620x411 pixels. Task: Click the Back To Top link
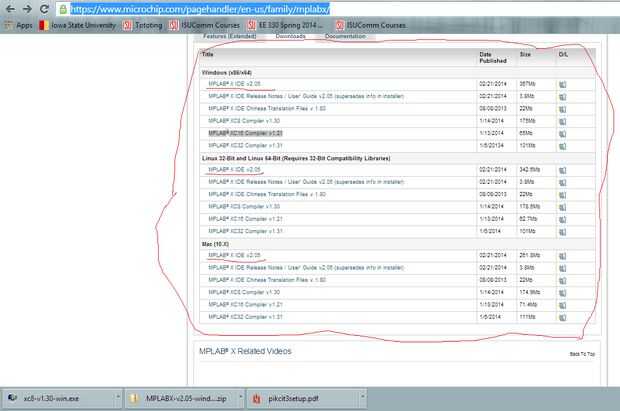582,354
